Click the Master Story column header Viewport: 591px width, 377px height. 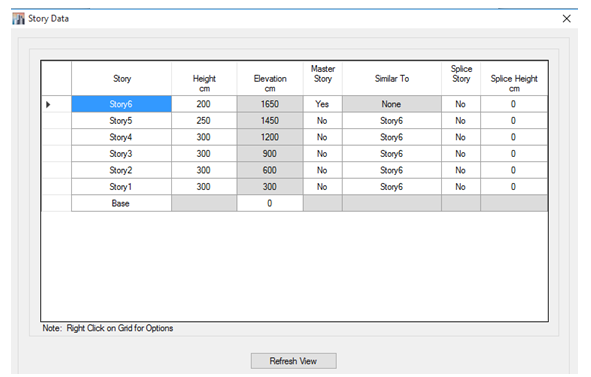pyautogui.click(x=323, y=78)
